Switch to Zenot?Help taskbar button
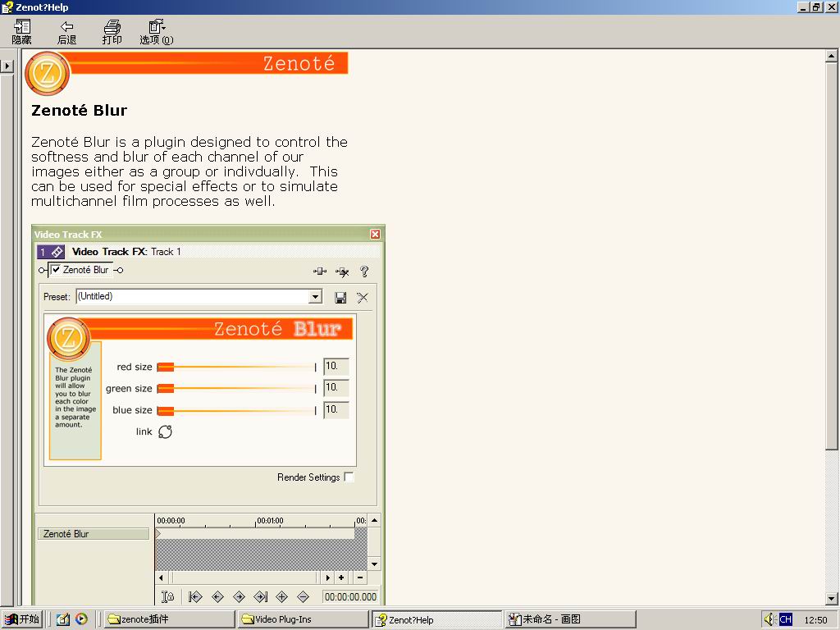Screen dimensions: 840x630 pyautogui.click(x=437, y=619)
